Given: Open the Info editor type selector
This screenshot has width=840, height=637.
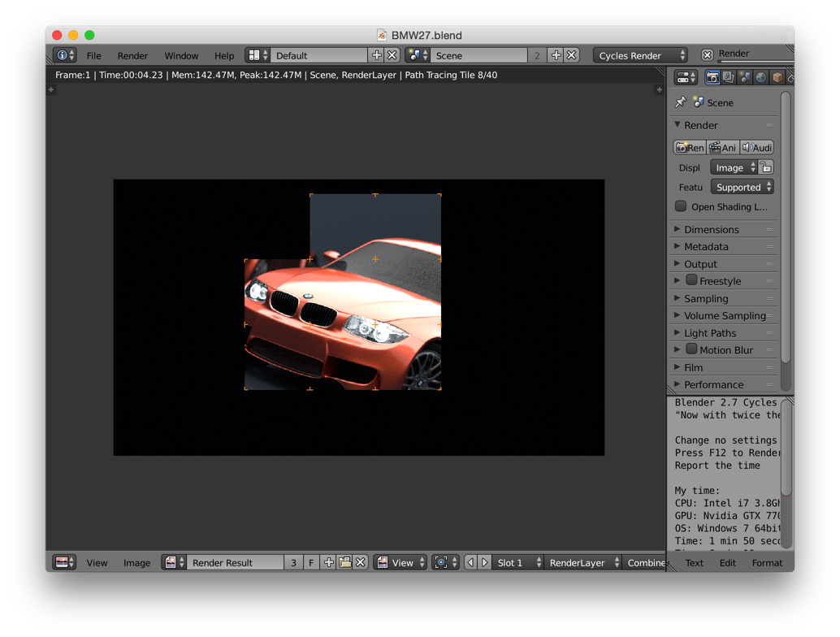Looking at the screenshot, I should pos(65,55).
